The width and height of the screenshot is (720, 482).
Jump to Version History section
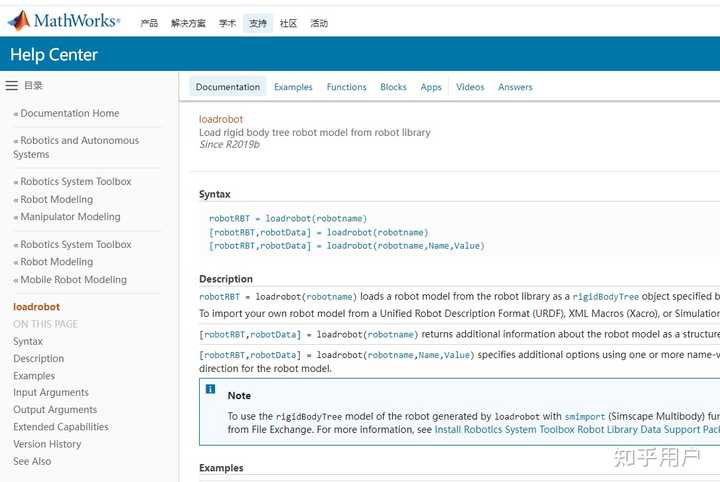click(47, 444)
